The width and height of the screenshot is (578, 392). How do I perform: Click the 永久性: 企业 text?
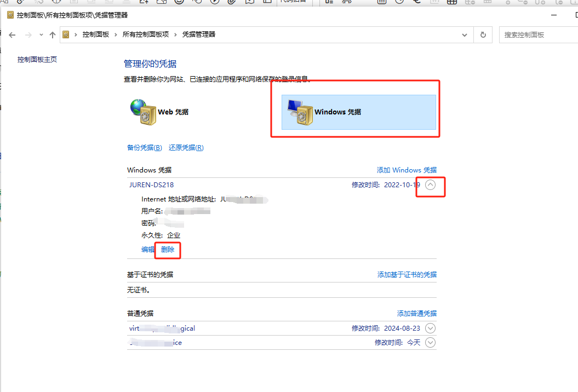click(161, 235)
